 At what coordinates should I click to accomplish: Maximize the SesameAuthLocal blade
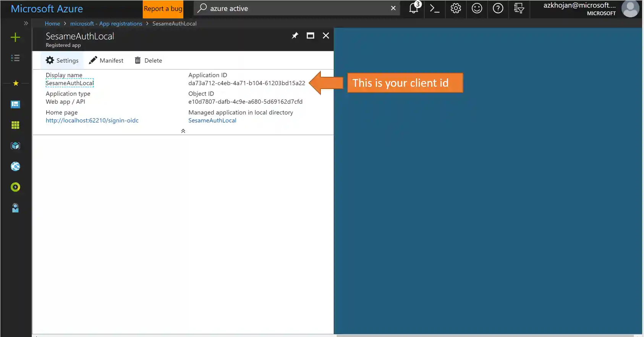[311, 36]
